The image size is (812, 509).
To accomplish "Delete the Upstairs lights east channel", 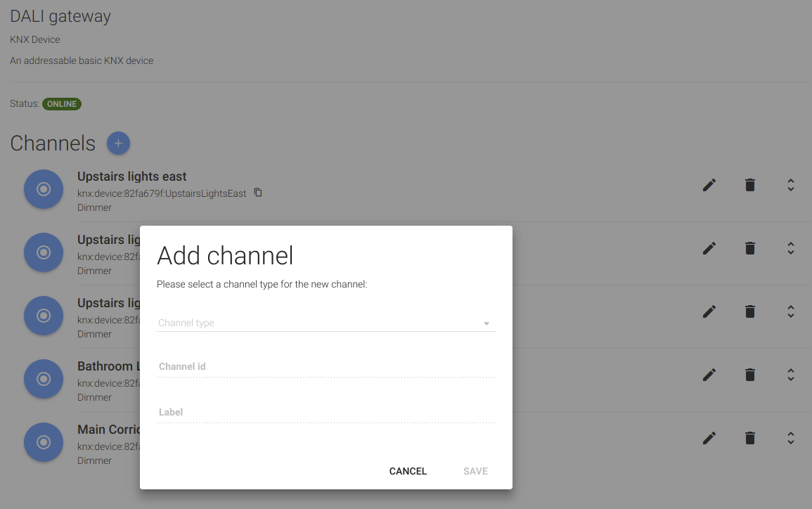I will pyautogui.click(x=750, y=185).
